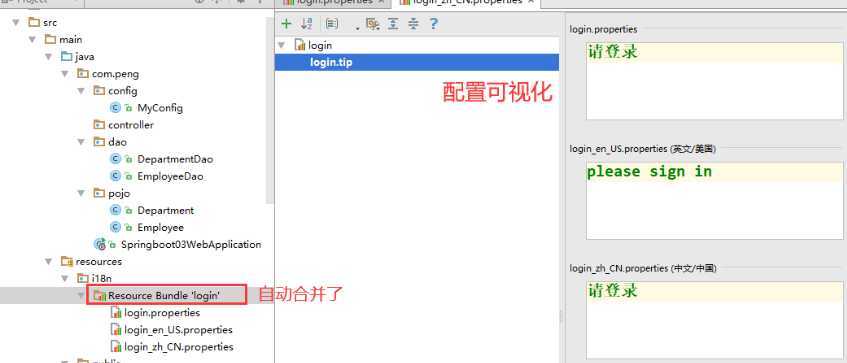
Task: Open the settings icon with the small dropdown arrow
Action: (x=372, y=24)
